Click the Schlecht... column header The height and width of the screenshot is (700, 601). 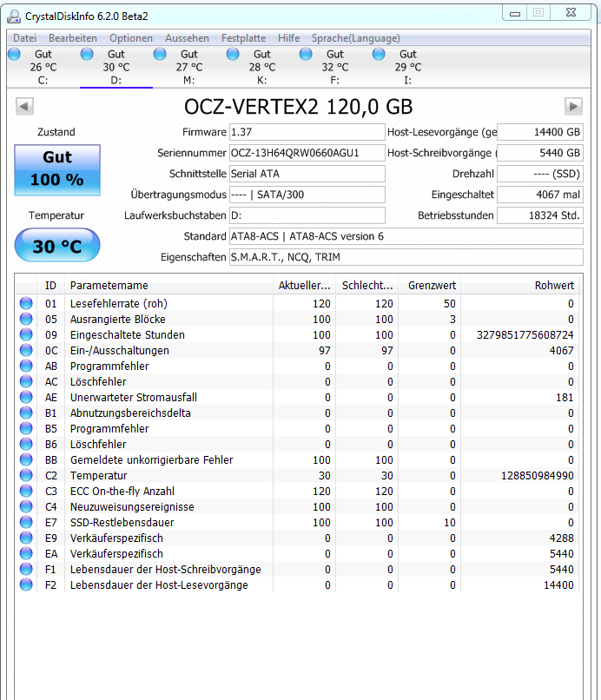tap(367, 285)
